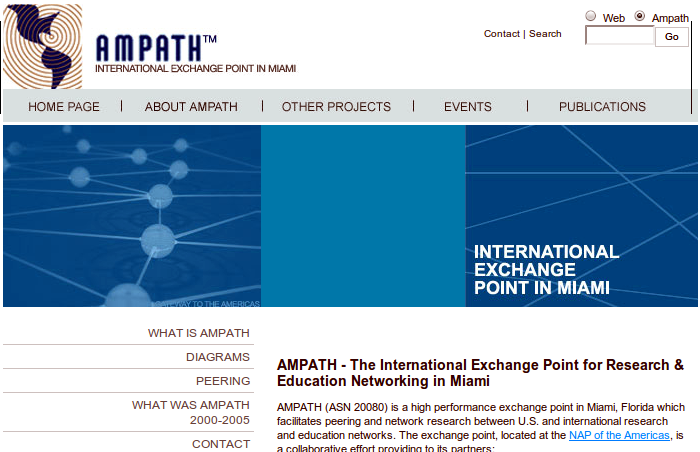The width and height of the screenshot is (700, 452).
Task: Open WHAT WAS AMPATH 2000-2005 link
Action: (x=191, y=412)
